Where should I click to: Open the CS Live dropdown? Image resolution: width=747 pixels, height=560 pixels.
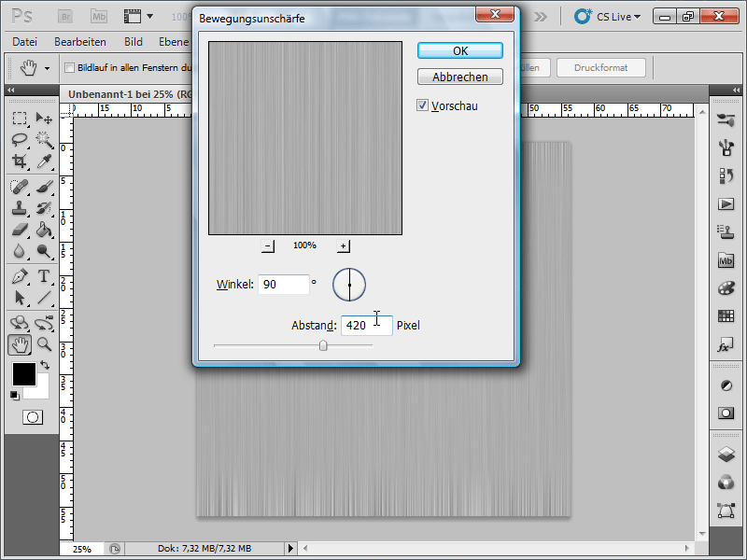click(x=608, y=17)
